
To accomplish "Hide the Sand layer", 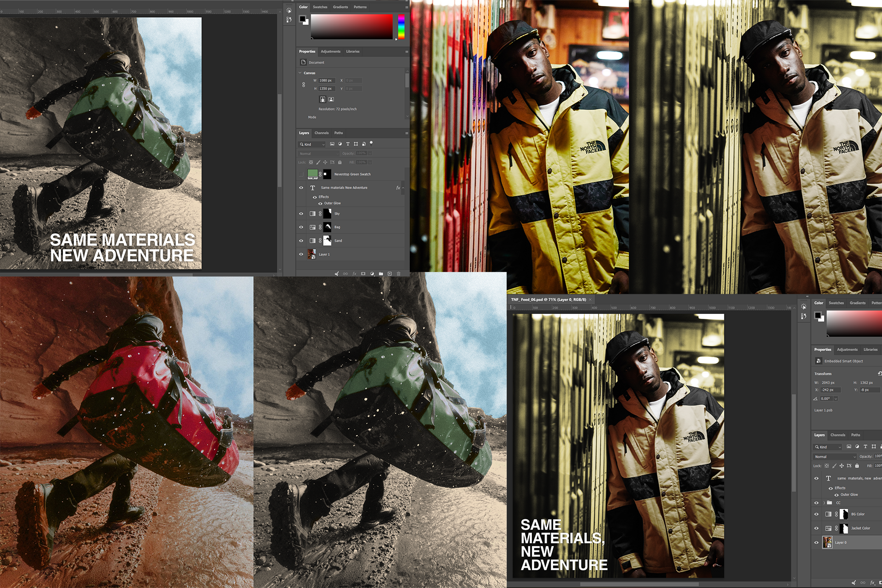I will pos(301,241).
